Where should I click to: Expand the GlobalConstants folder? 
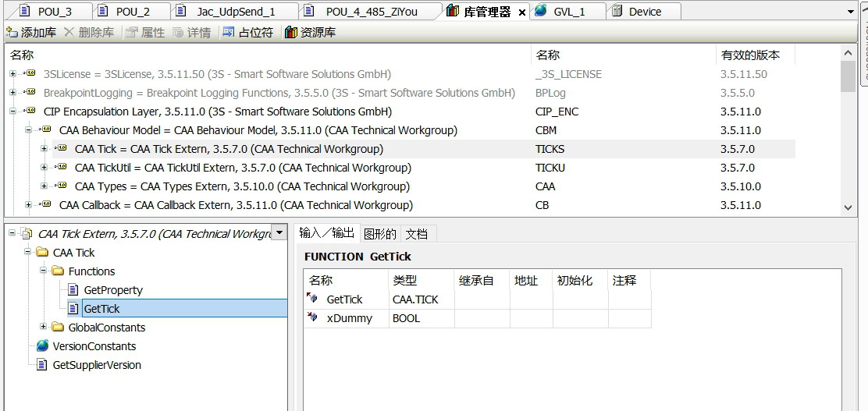coord(44,327)
